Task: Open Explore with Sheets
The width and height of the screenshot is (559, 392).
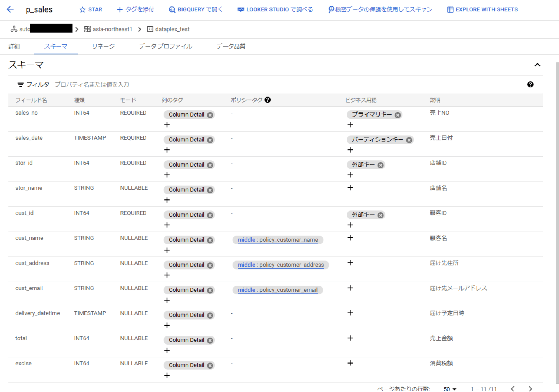Action: coord(482,9)
